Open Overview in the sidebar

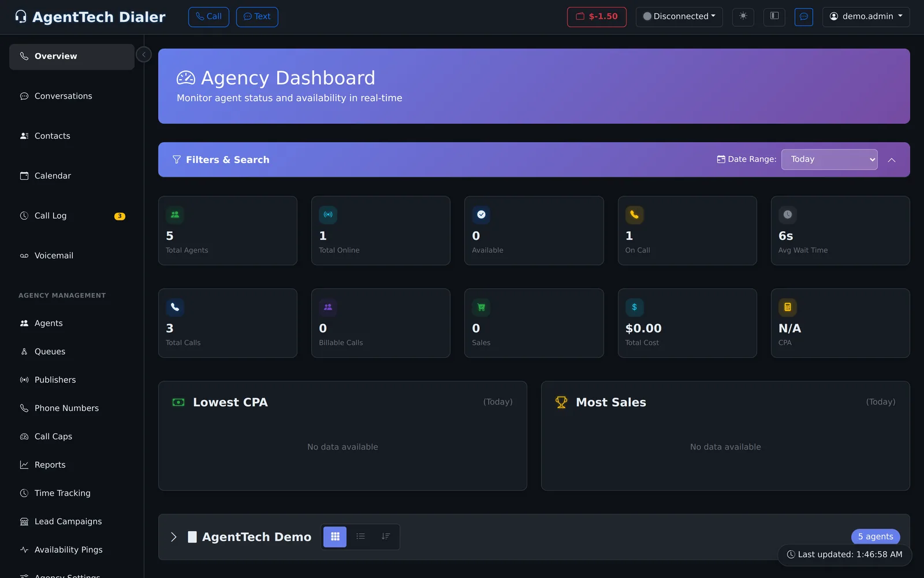click(x=72, y=57)
